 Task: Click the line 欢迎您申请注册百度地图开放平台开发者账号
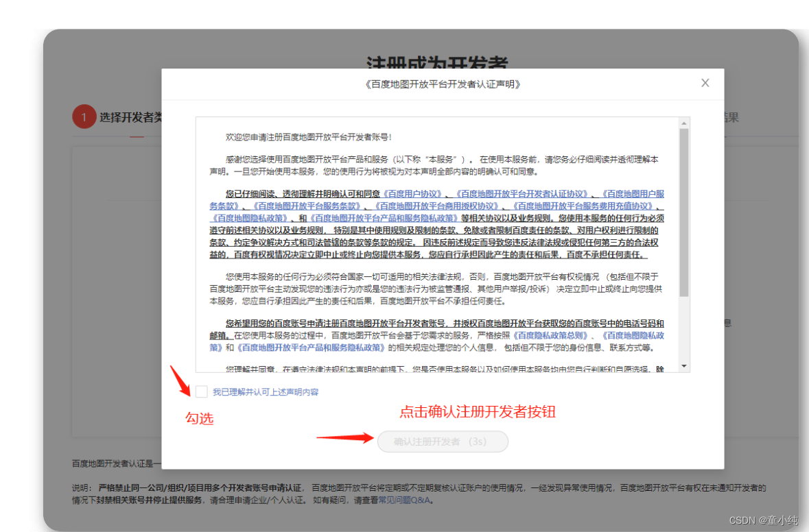pos(309,137)
